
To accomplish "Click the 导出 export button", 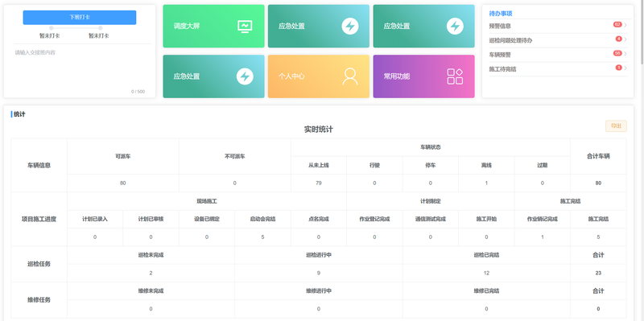I will coord(616,126).
